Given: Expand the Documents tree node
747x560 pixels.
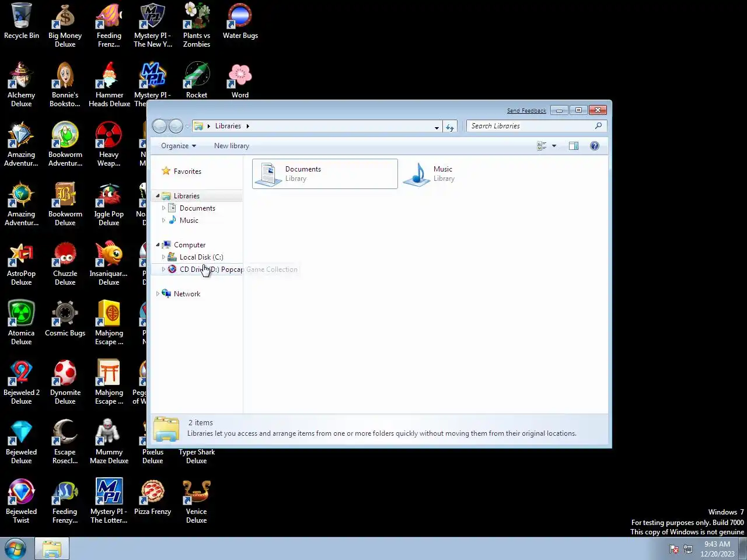Looking at the screenshot, I should tap(163, 208).
